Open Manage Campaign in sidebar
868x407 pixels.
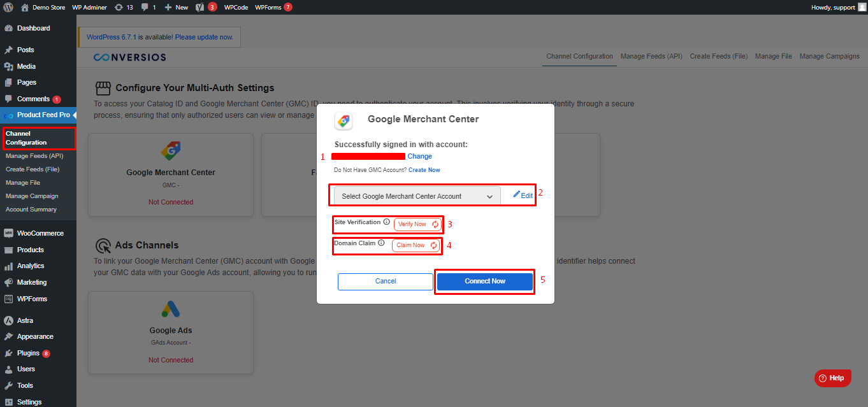coord(32,196)
